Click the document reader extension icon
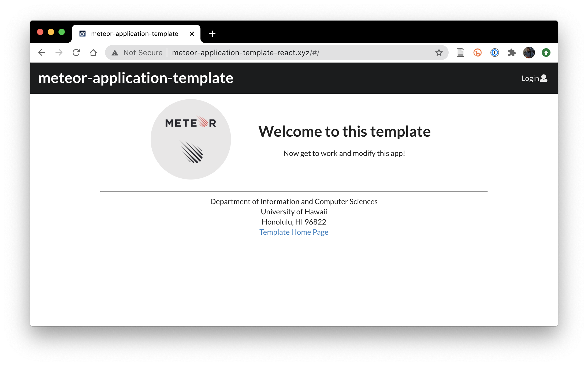This screenshot has width=588, height=366. (x=460, y=53)
